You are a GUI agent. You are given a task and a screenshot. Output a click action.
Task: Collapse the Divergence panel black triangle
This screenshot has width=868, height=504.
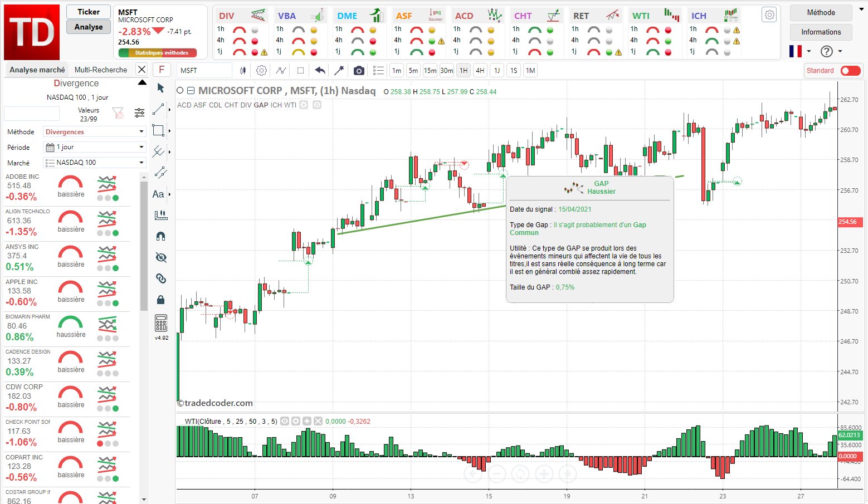click(142, 82)
